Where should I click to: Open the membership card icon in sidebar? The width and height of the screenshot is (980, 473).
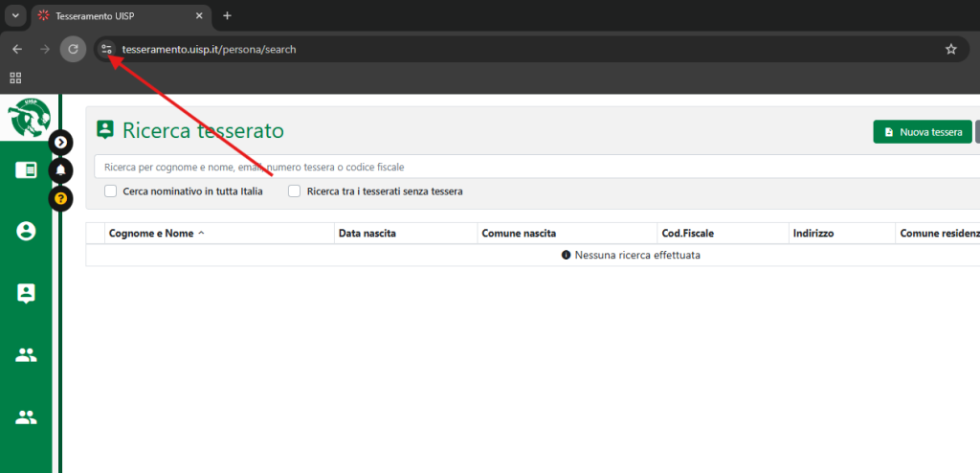click(27, 170)
